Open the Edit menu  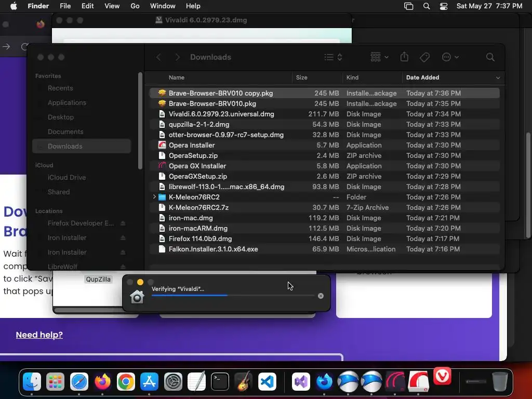[x=87, y=6]
